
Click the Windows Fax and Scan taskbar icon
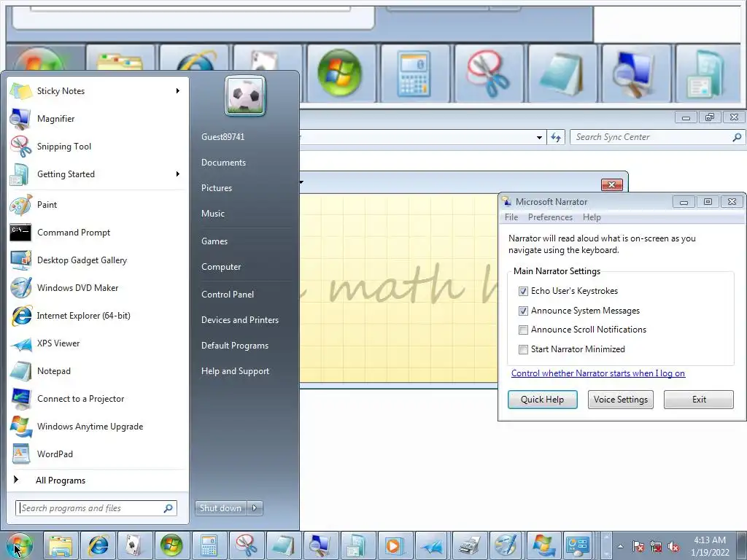(469, 545)
